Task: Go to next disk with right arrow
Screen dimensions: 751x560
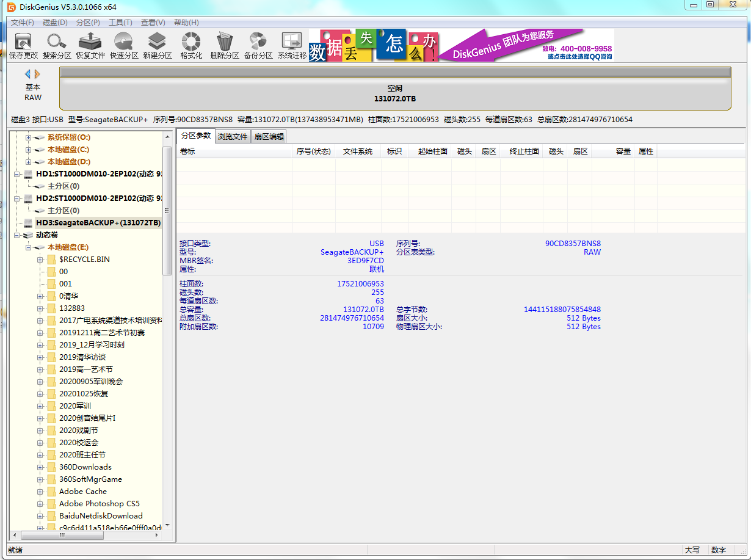Action: (x=37, y=74)
